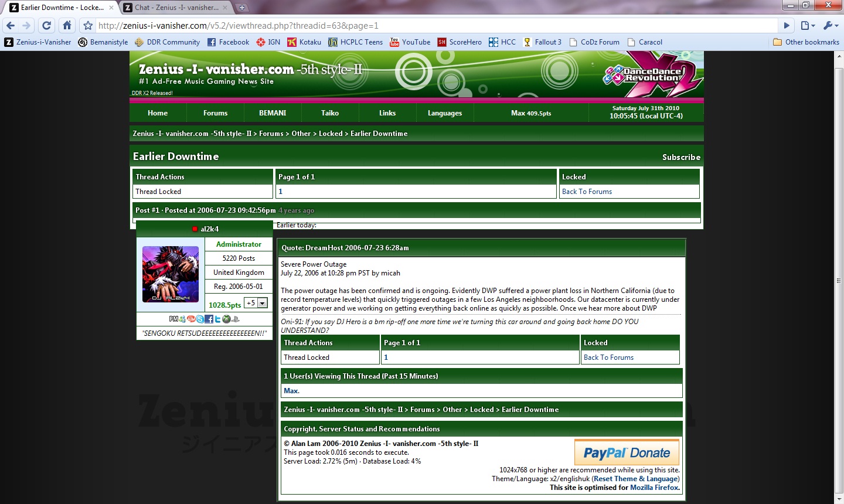Click al2k4's avatar image
This screenshot has height=504, width=844.
[x=171, y=274]
